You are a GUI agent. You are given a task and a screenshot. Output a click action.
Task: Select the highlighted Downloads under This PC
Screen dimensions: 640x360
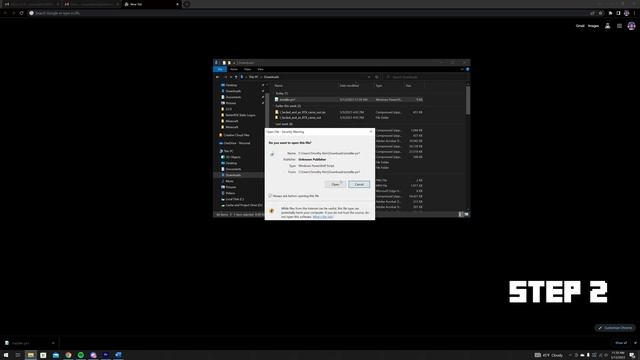(x=233, y=175)
